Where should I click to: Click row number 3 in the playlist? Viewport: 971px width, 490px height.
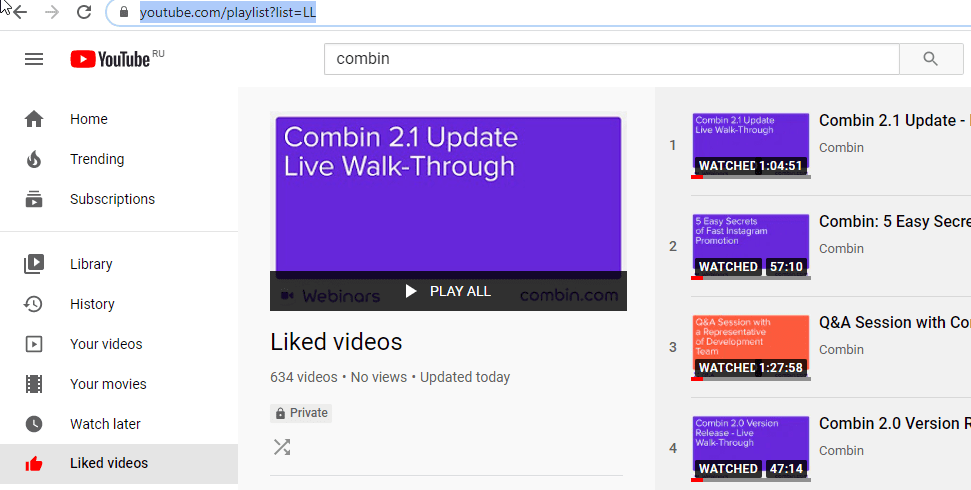pyautogui.click(x=673, y=348)
